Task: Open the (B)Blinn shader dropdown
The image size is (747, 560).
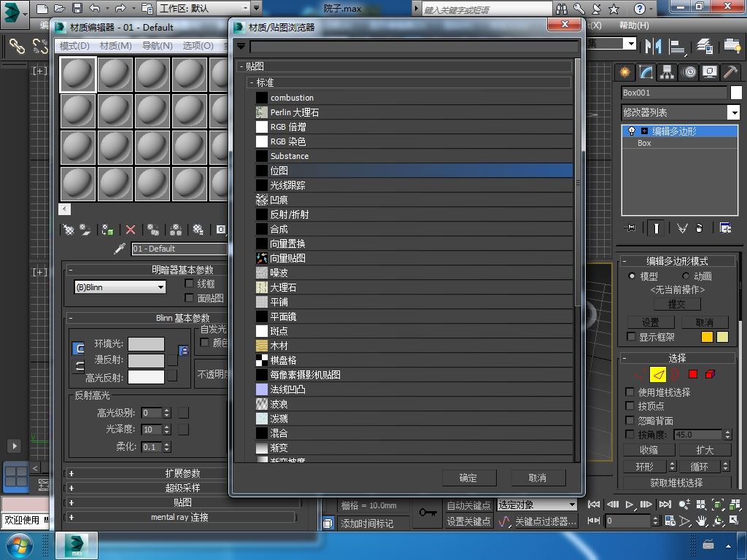Action: pyautogui.click(x=120, y=287)
